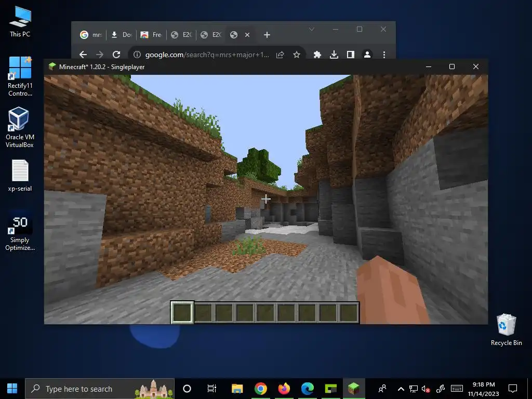
Task: Switch to the 'Fre' Chrome tab
Action: click(151, 35)
